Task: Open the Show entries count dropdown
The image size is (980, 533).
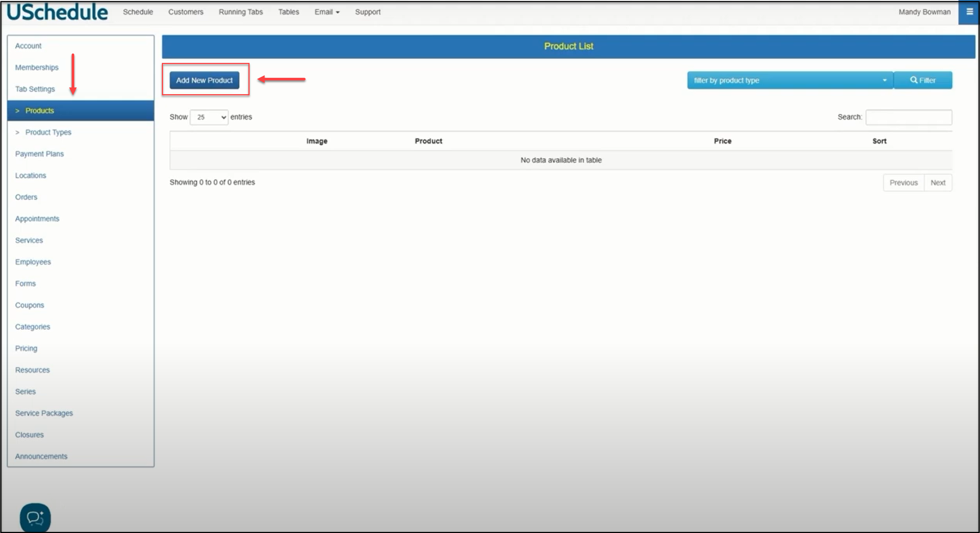Action: [209, 117]
